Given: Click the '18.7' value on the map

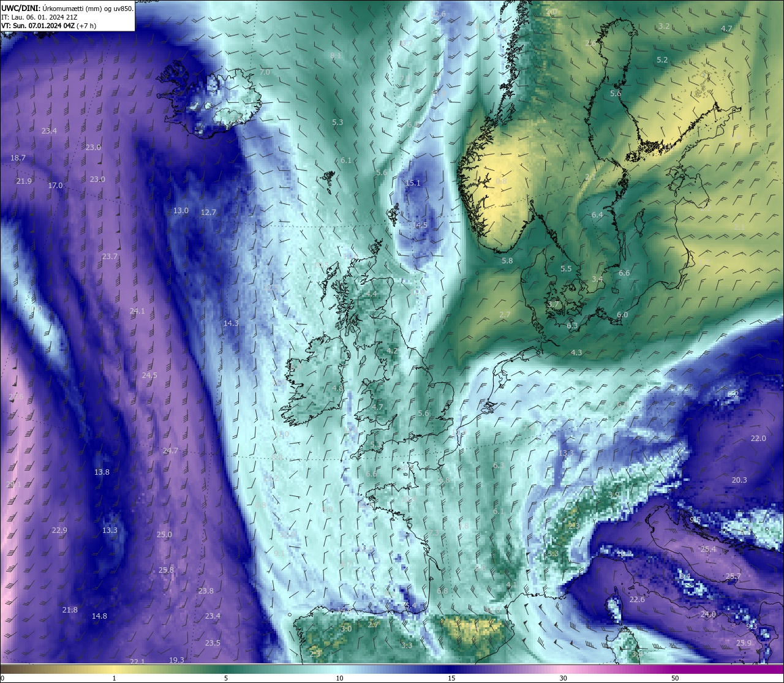Looking at the screenshot, I should [x=18, y=158].
